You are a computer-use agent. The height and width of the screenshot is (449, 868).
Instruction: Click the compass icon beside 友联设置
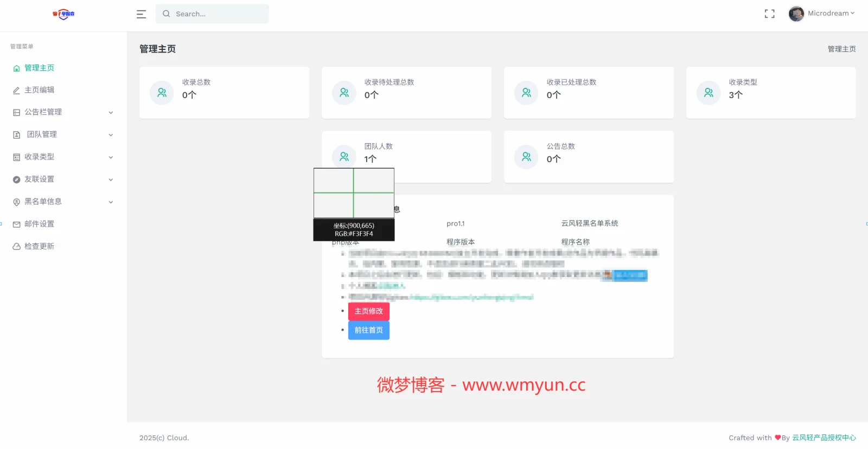click(16, 179)
